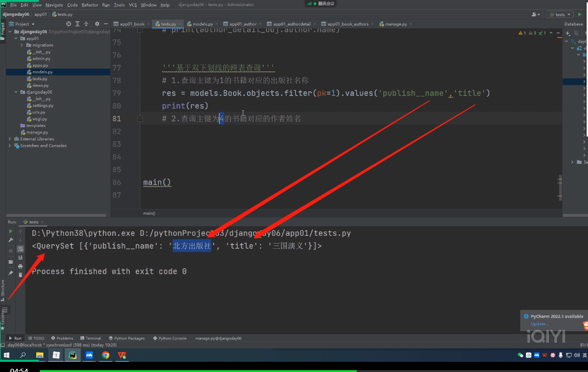
Task: Open the TODO tool window
Action: pyautogui.click(x=36, y=338)
